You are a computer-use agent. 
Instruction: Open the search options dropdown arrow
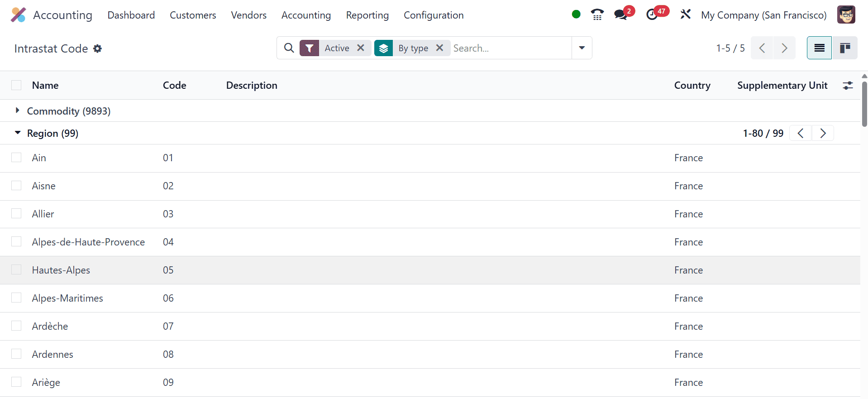[582, 48]
